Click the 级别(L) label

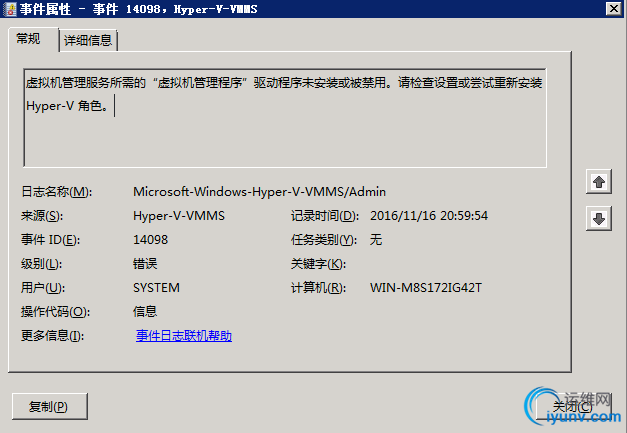point(41,264)
